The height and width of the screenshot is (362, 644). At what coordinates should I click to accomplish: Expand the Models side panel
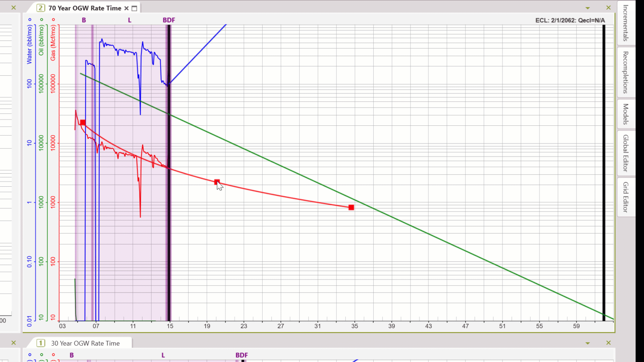point(626,114)
